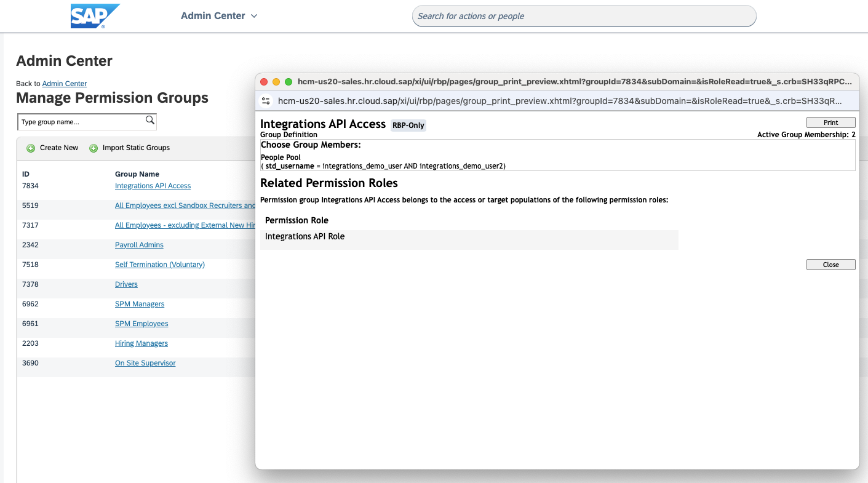Open the Self Termination (Voluntary) group

tap(160, 265)
